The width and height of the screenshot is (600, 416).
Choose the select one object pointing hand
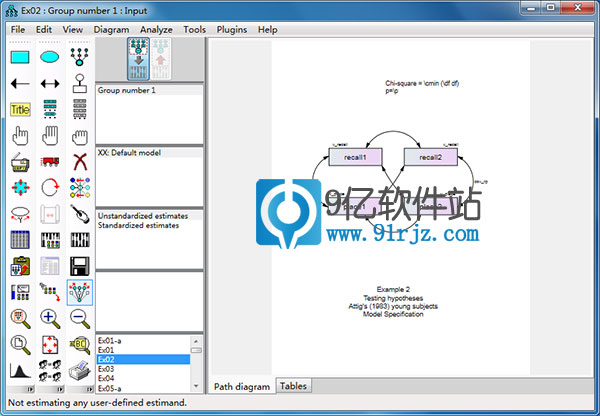click(20, 136)
